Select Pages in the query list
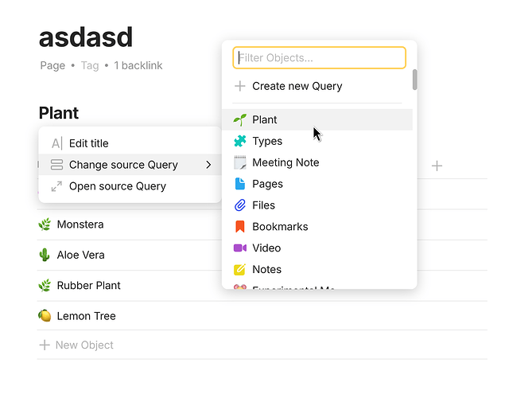The width and height of the screenshot is (532, 398). pyautogui.click(x=317, y=184)
